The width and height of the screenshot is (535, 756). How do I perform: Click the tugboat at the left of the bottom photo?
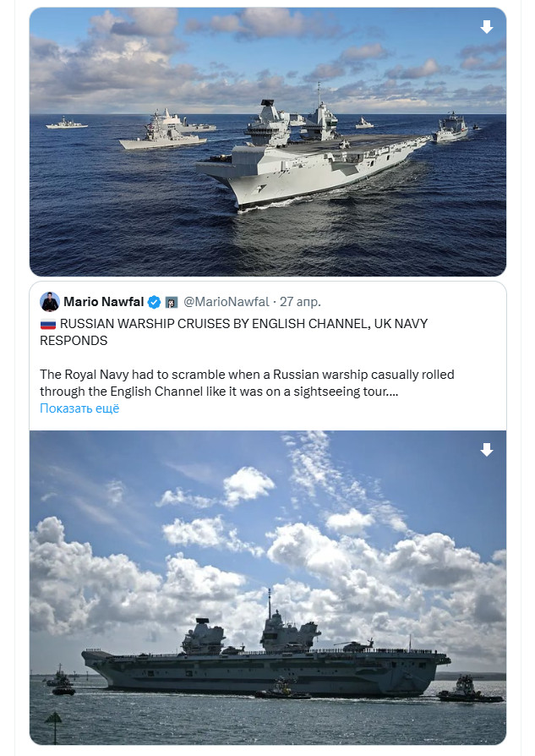[62, 682]
